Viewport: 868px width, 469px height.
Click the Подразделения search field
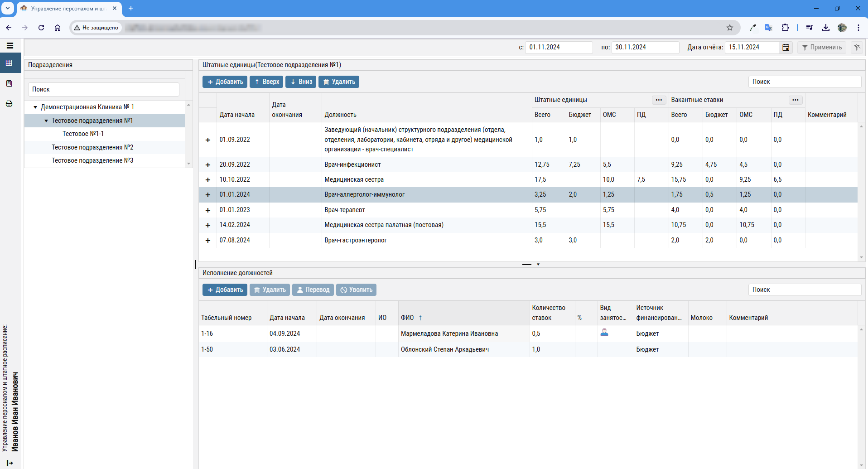tap(104, 89)
